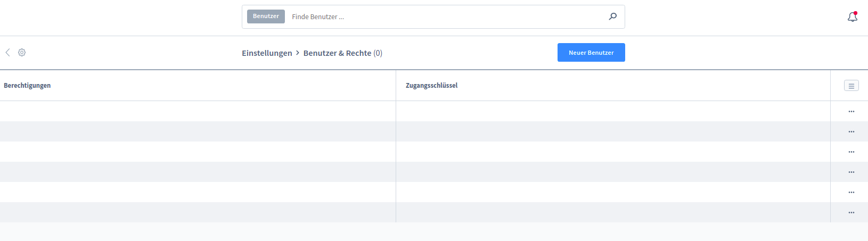Click the search magnifier icon
Screen dimensions: 868x241
(612, 16)
